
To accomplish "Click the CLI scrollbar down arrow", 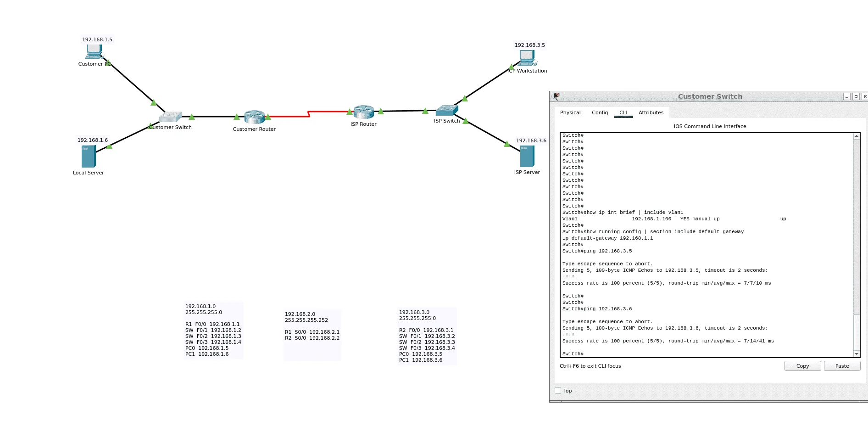I will 856,354.
